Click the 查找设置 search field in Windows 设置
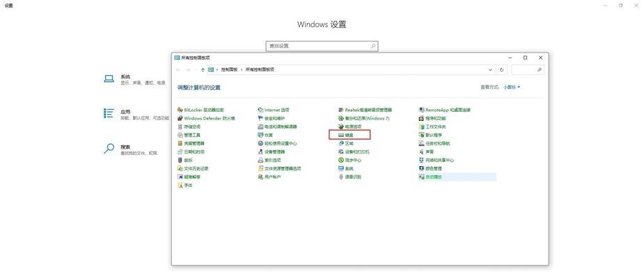The image size is (644, 278). point(322,46)
